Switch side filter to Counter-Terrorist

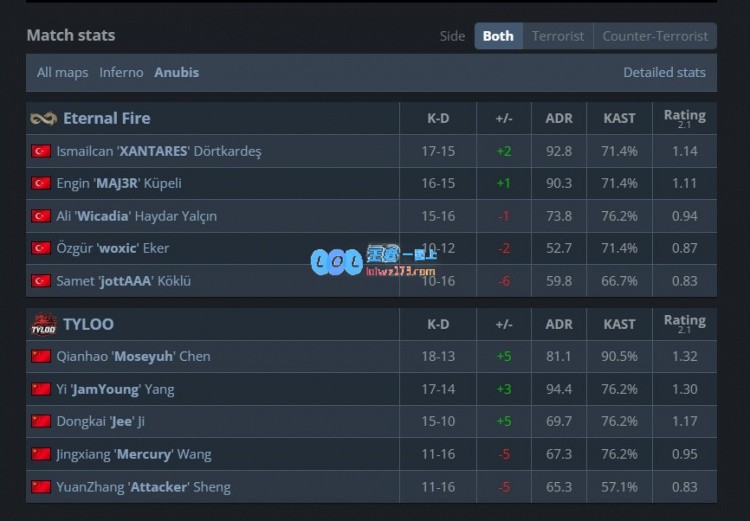655,36
